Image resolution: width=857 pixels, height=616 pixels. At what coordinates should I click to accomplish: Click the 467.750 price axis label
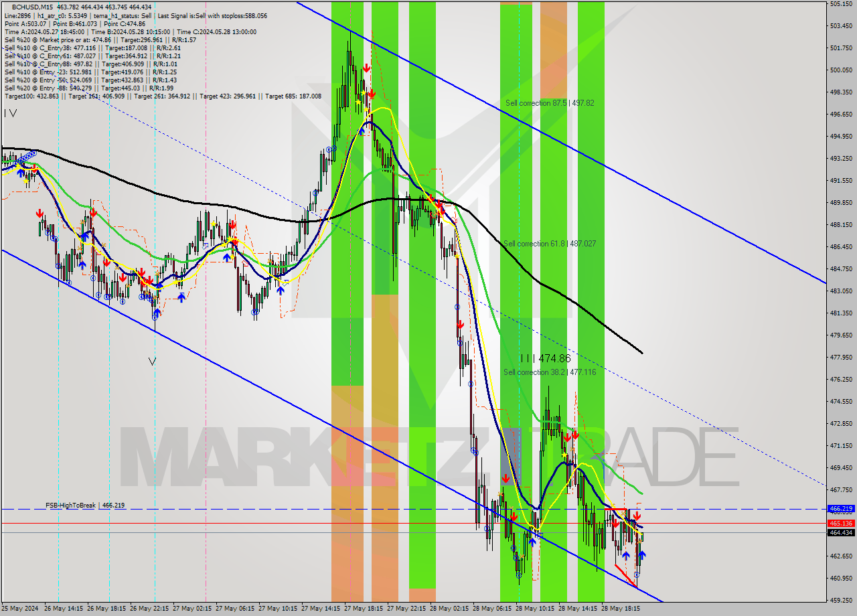pos(840,490)
